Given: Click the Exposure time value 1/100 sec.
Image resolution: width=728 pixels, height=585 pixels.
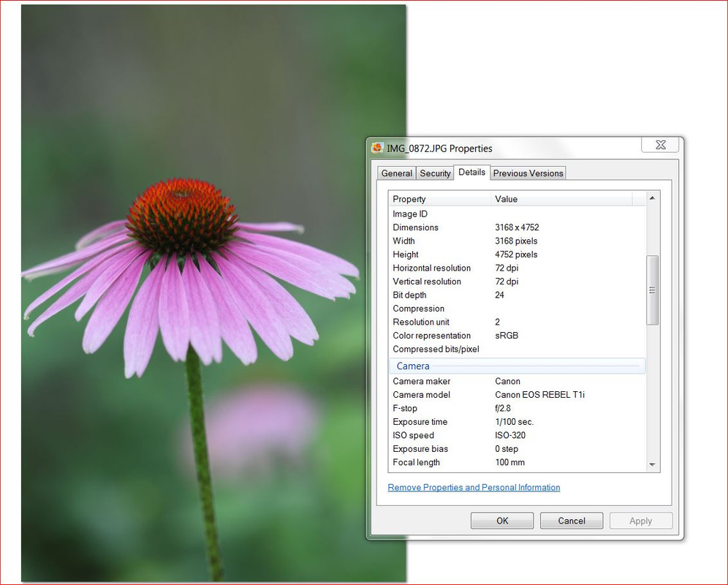Looking at the screenshot, I should [x=514, y=422].
